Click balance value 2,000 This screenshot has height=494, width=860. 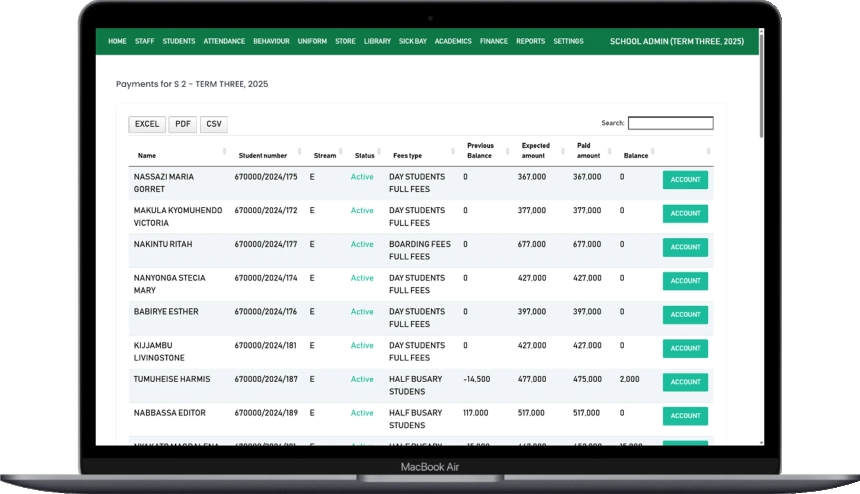point(630,379)
